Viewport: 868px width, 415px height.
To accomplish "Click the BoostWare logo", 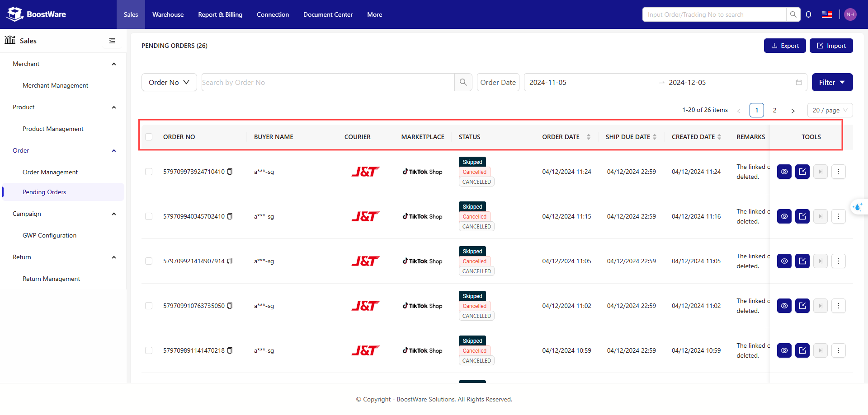I will 36,14.
